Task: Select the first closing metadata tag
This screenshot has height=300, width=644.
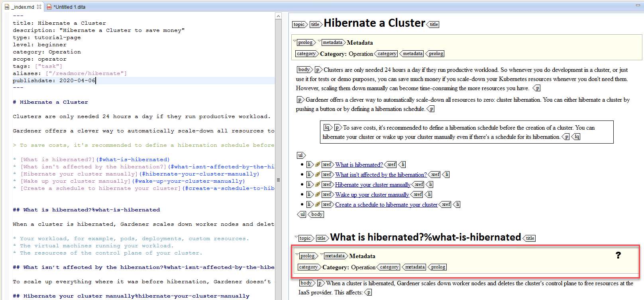Action: click(412, 53)
